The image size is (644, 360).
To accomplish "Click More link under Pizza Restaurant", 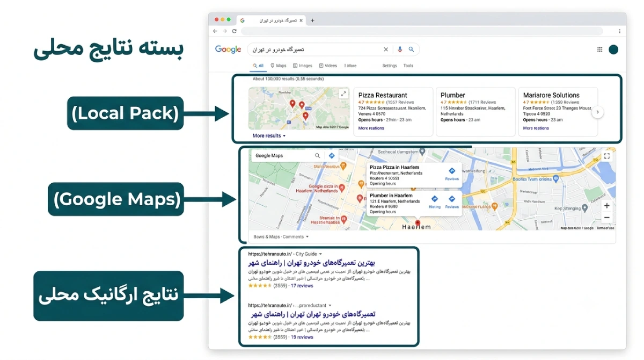I will click(x=371, y=128).
